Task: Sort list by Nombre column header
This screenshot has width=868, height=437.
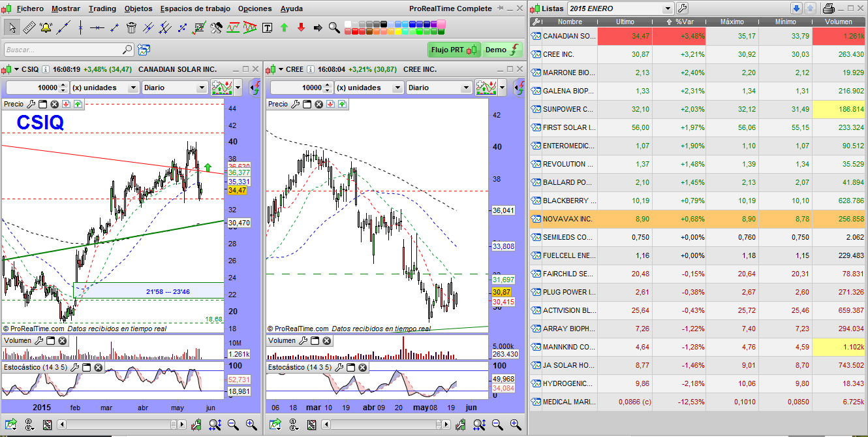Action: point(570,22)
